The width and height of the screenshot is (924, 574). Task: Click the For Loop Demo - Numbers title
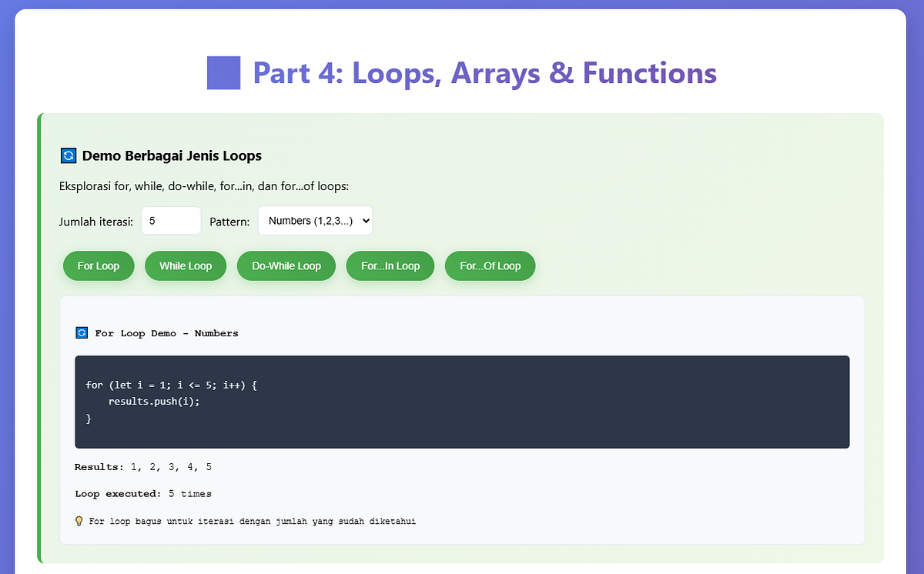166,333
